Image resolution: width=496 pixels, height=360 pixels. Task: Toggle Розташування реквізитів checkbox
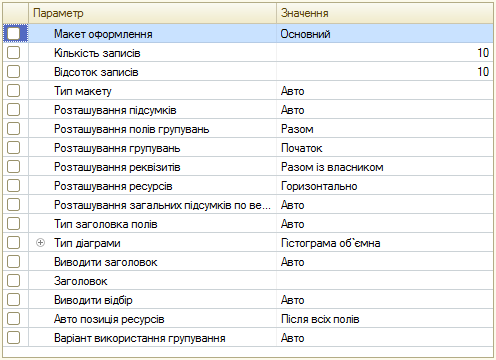[13, 167]
